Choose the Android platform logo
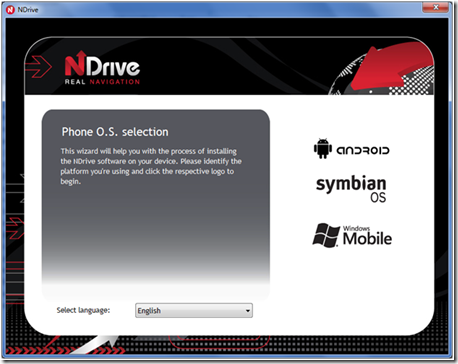The image size is (458, 364). [351, 149]
